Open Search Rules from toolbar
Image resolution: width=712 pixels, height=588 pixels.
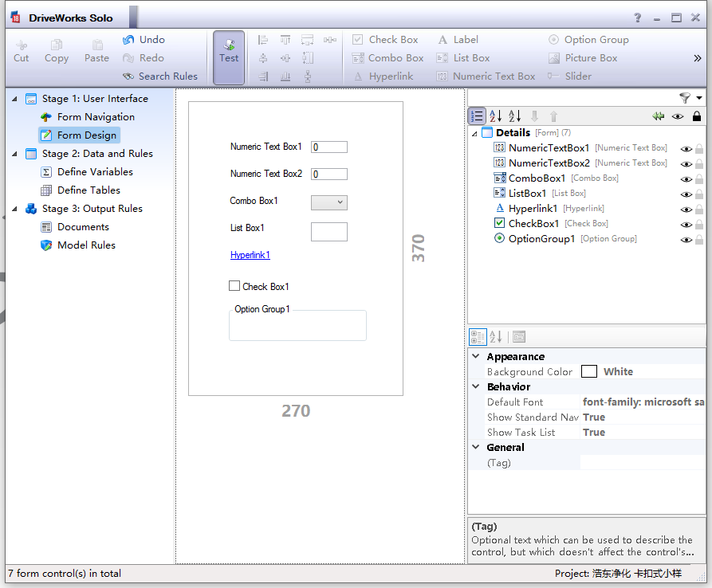click(160, 76)
